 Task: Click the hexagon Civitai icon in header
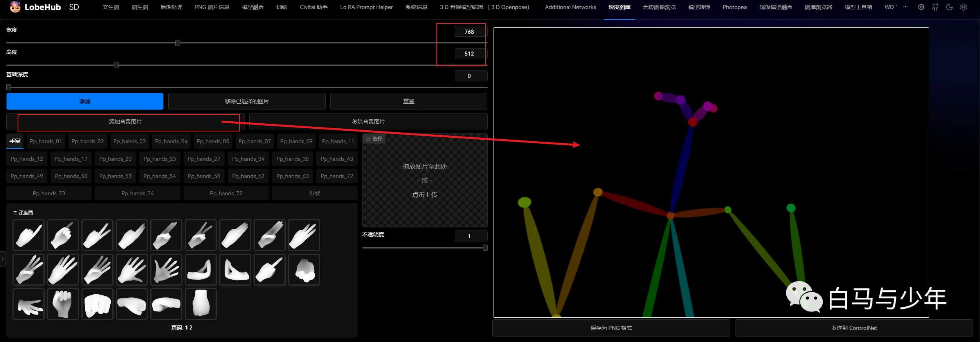click(921, 7)
